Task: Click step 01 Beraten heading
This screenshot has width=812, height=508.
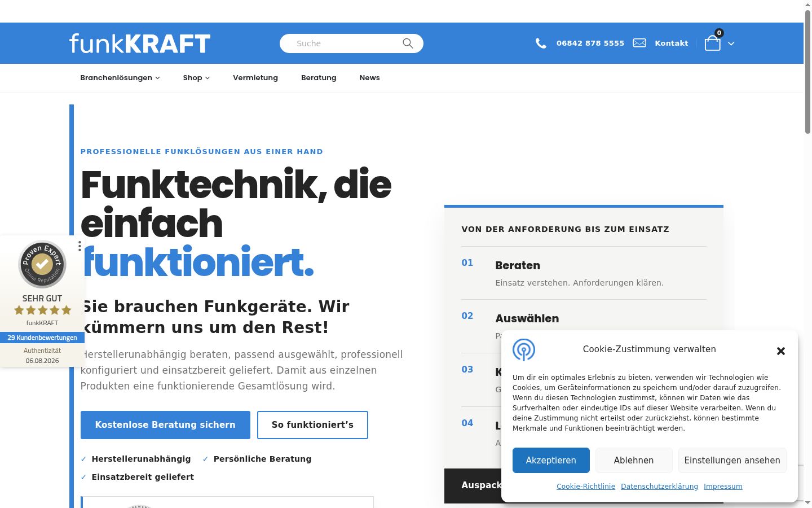Action: [518, 265]
